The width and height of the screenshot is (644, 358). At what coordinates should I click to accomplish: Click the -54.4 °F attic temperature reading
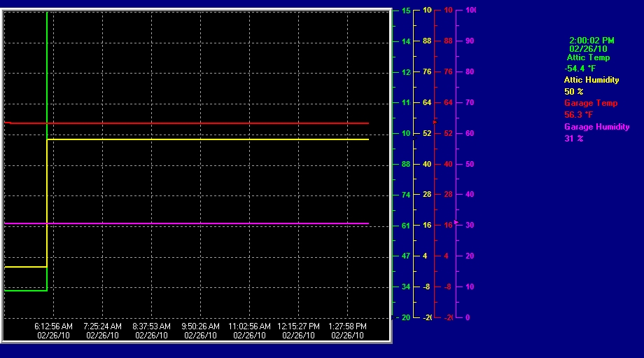click(x=580, y=69)
